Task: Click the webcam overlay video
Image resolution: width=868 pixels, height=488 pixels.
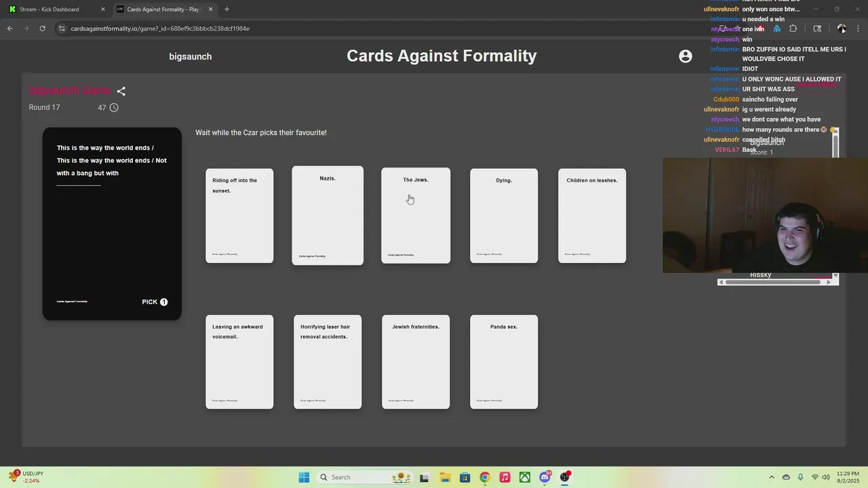Action: 765,216
